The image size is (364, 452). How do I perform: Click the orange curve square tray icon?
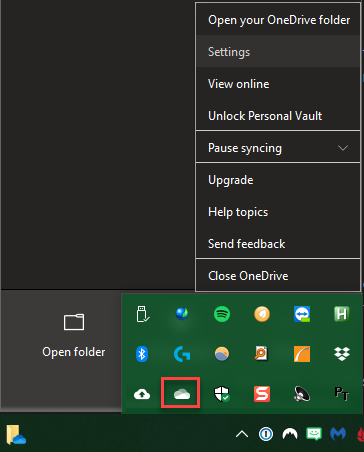click(x=302, y=354)
